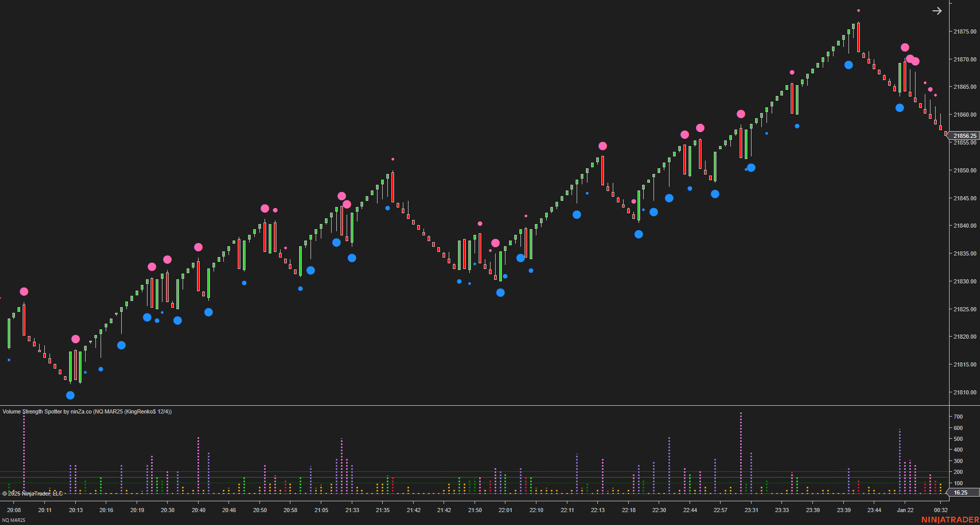Click the 21875.00 price axis label
The image size is (980, 525).
pos(965,32)
